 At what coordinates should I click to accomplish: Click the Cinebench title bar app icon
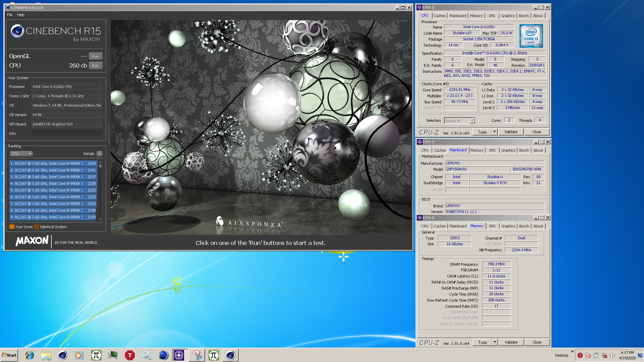[x=8, y=7]
